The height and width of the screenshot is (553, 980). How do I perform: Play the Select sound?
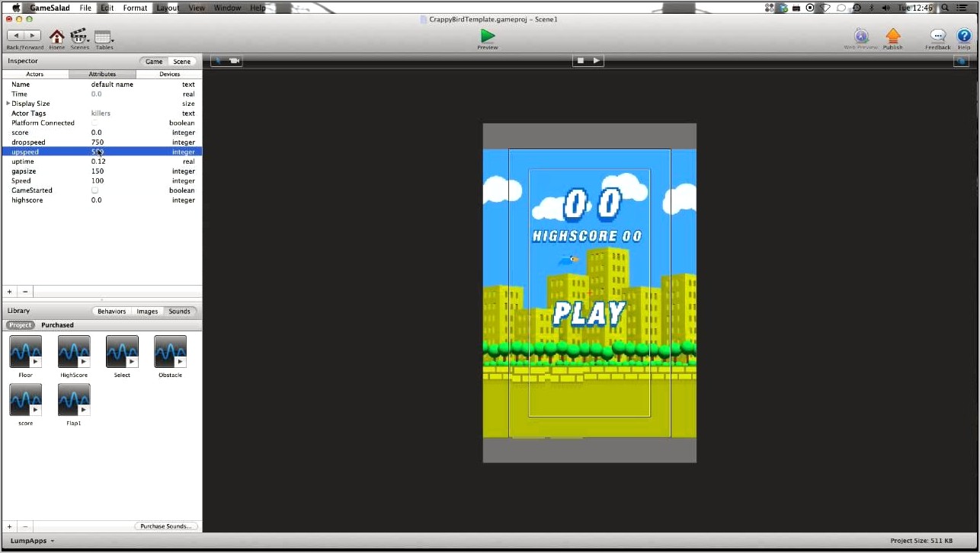click(132, 363)
